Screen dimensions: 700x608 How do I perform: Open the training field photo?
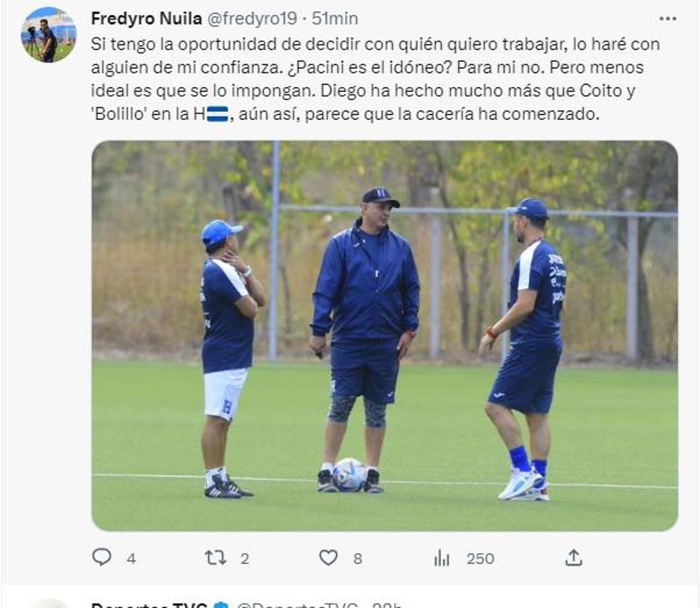pyautogui.click(x=384, y=336)
